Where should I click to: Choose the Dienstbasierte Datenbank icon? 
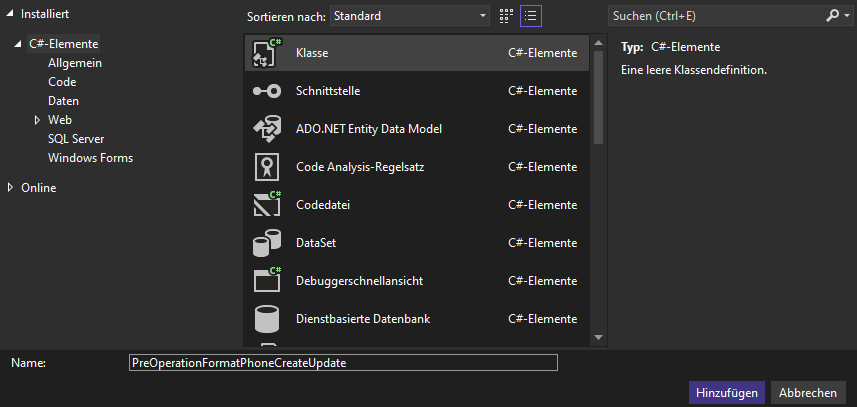[x=266, y=319]
